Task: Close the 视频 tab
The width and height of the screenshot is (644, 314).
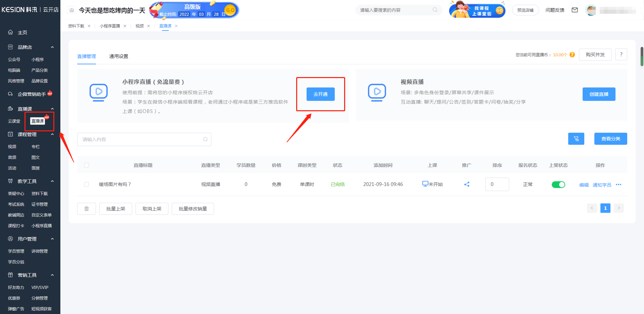Action: pos(149,26)
